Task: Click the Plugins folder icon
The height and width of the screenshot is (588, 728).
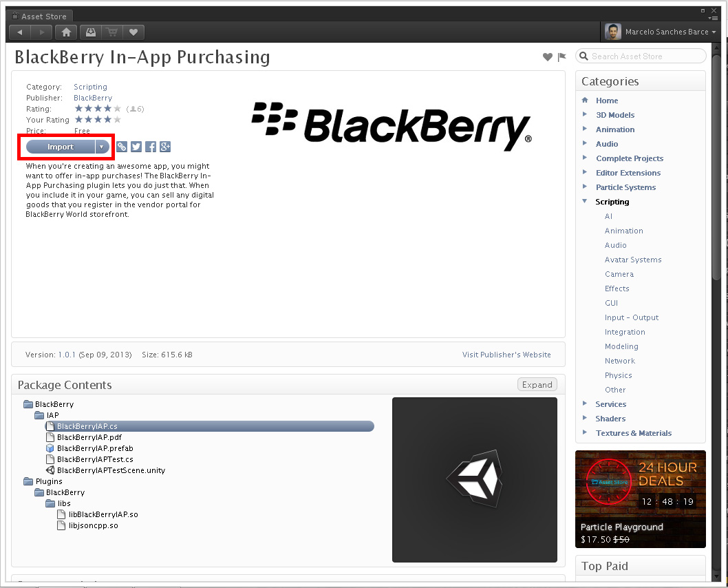Action: 28,481
